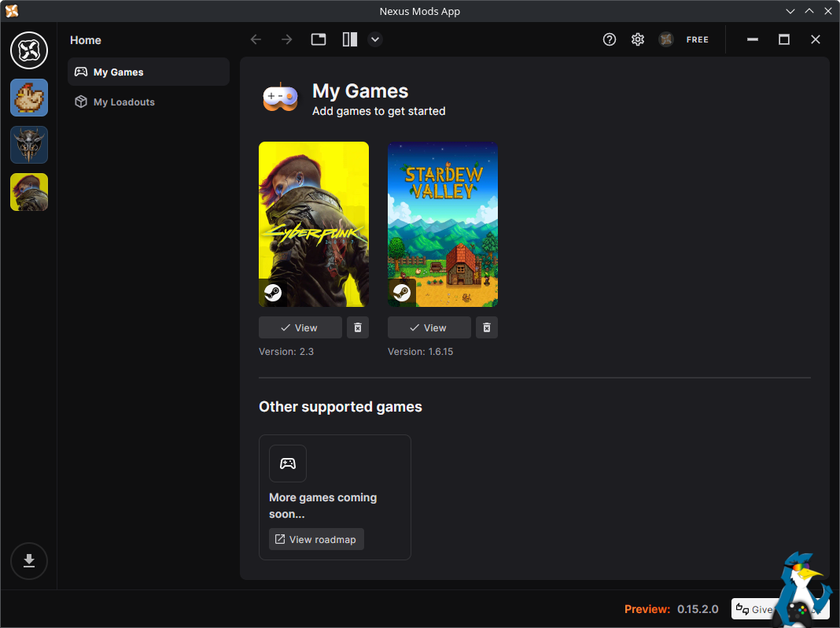The height and width of the screenshot is (628, 840).
Task: Click the penguin mascot icon at bottom right
Action: point(802,589)
